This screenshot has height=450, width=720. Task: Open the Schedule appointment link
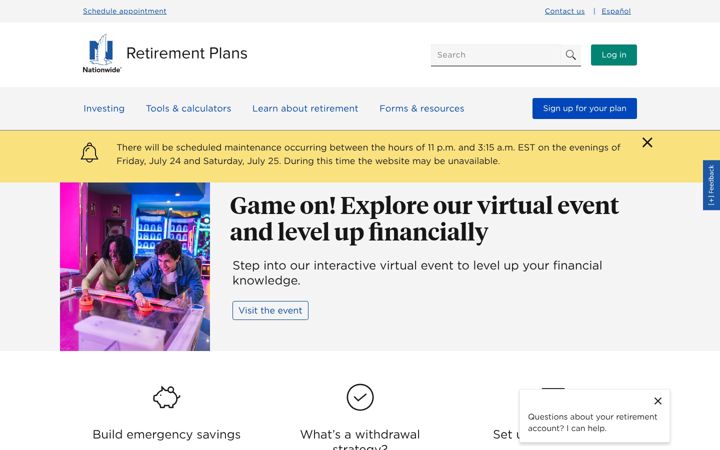pos(124,11)
